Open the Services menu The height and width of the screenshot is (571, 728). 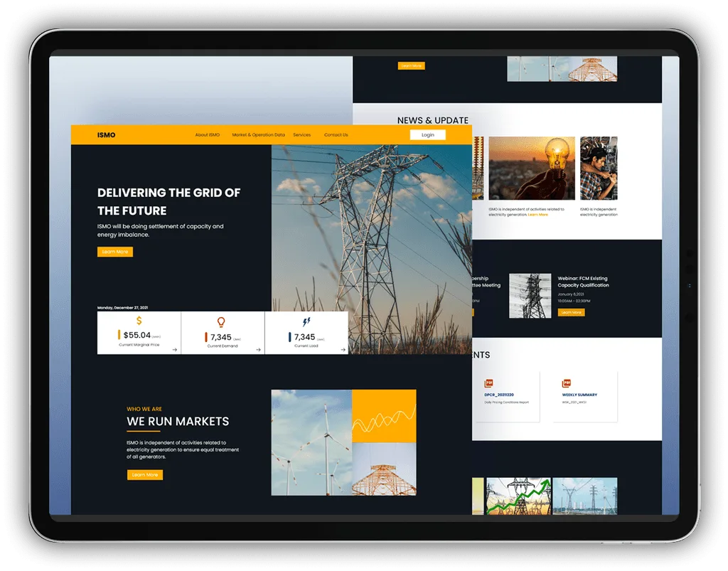301,134
